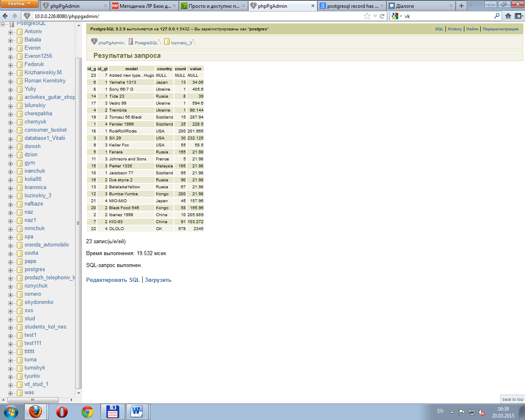
Task: Open Opera from the taskbar
Action: (62, 412)
